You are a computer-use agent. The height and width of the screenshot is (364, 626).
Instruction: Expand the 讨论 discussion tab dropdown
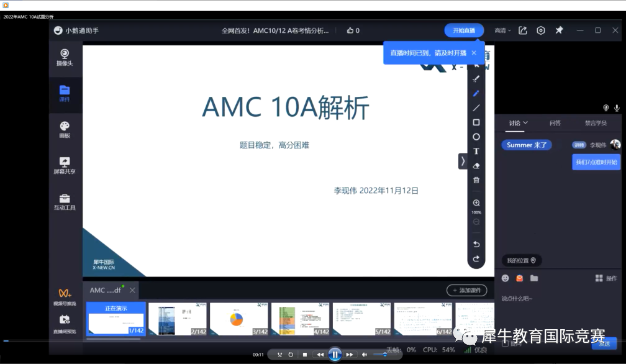[518, 123]
